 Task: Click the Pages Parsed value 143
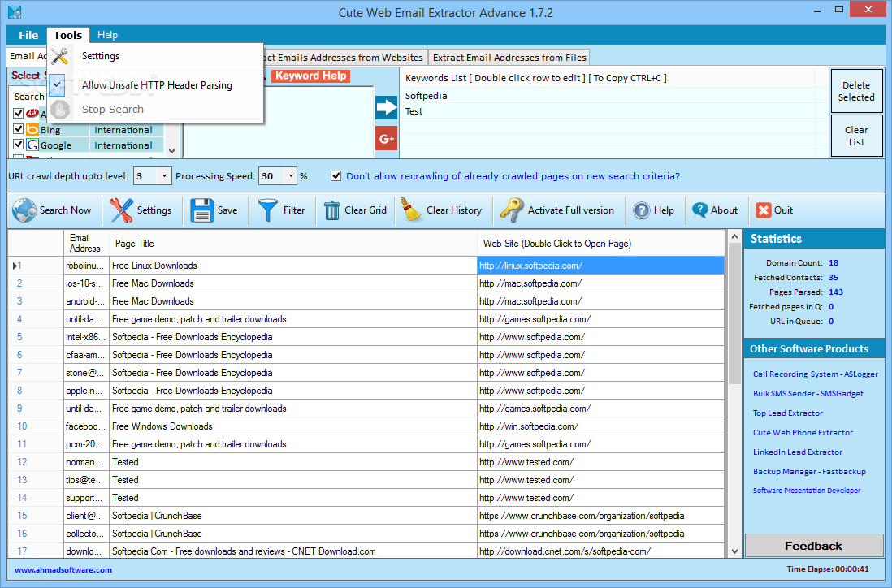pyautogui.click(x=836, y=292)
